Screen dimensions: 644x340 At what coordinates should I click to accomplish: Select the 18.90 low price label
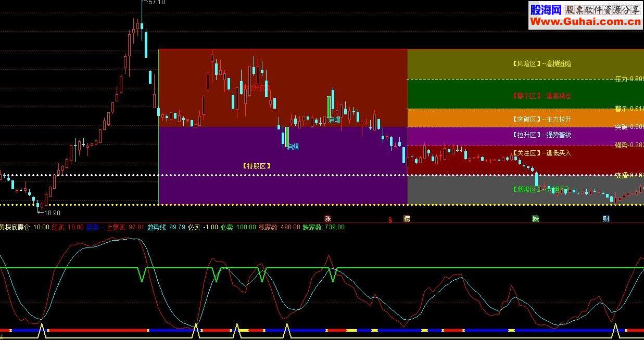pyautogui.click(x=52, y=213)
